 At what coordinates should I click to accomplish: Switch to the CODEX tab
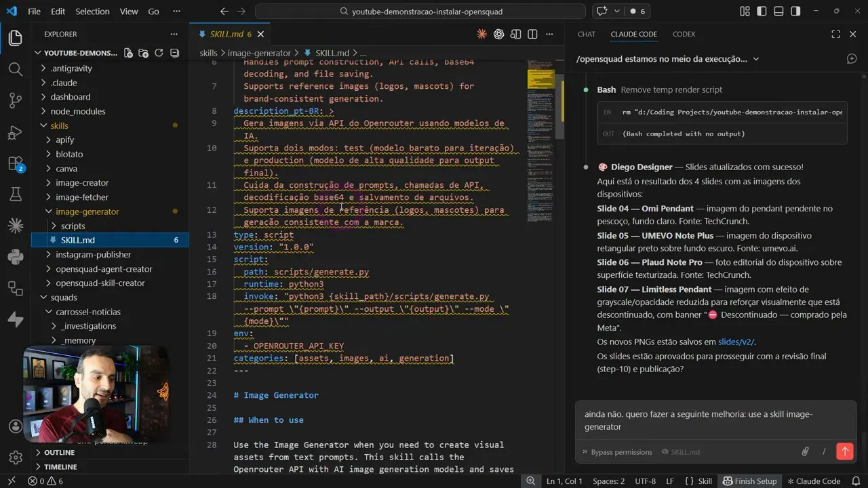coord(684,34)
